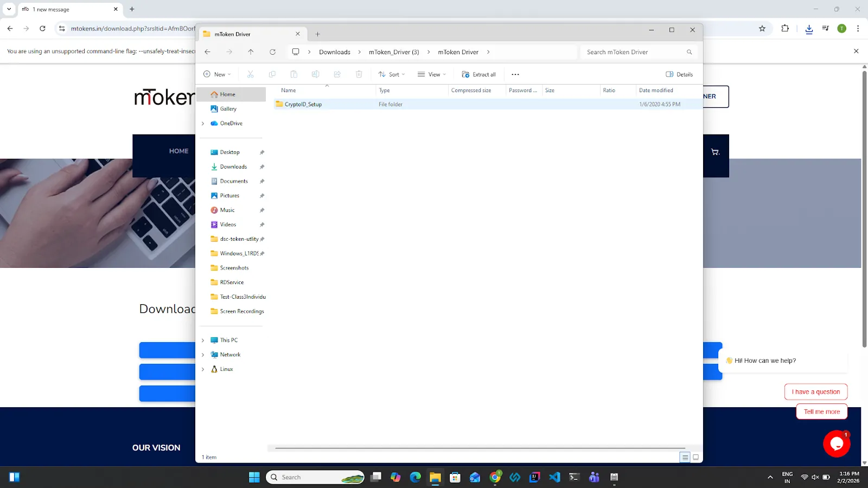Click the Explorer back arrow
This screenshot has width=868, height=488.
pyautogui.click(x=207, y=52)
